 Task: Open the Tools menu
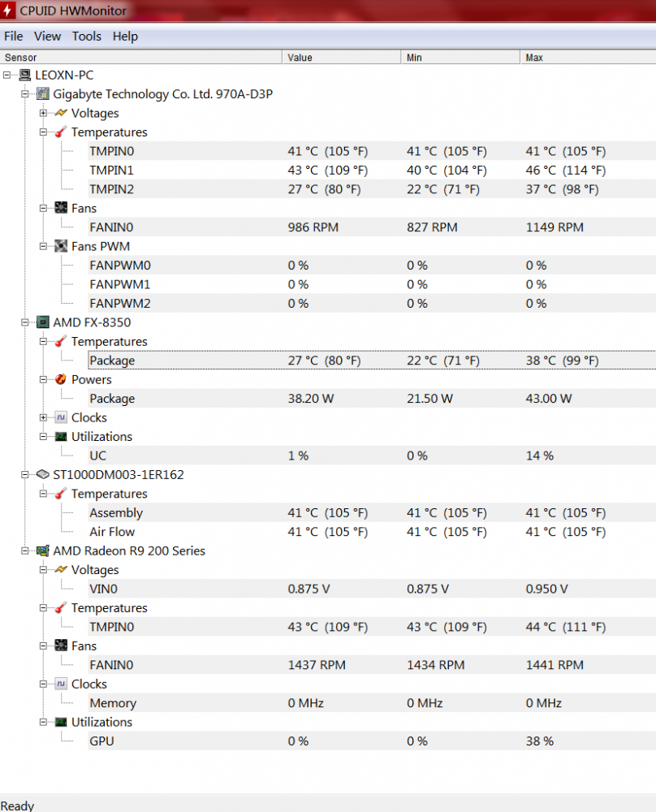(x=87, y=37)
